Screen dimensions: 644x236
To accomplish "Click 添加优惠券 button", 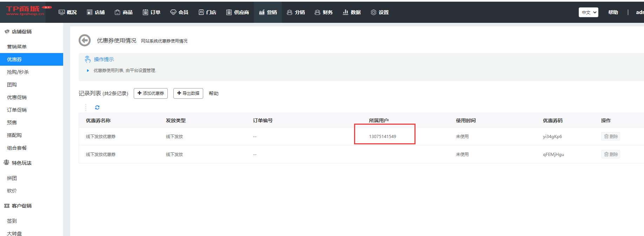I will pos(151,93).
